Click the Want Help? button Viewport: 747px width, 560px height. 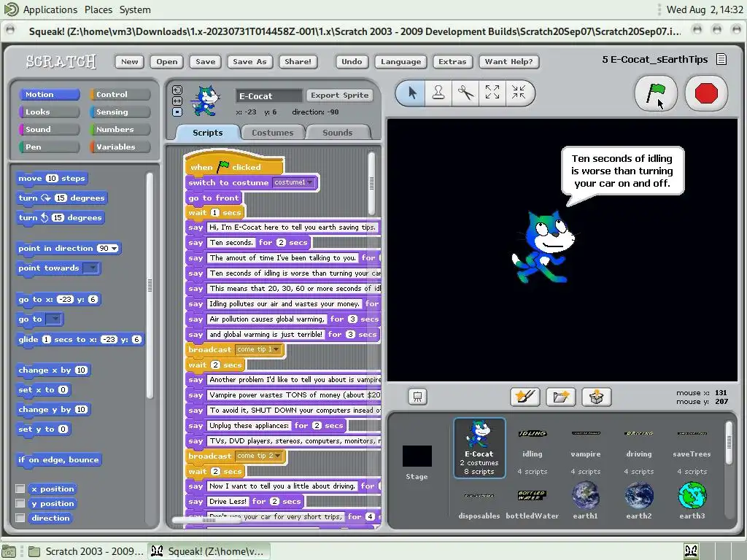(508, 61)
